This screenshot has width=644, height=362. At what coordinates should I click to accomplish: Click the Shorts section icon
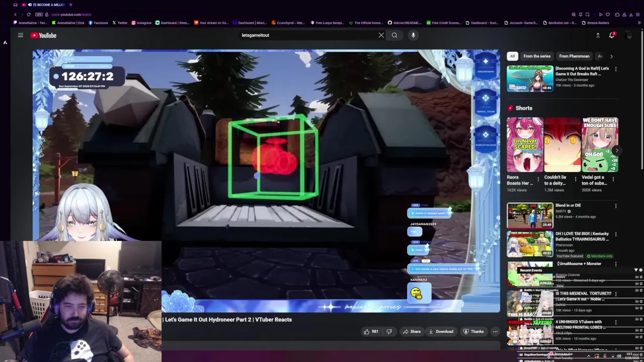coord(511,108)
